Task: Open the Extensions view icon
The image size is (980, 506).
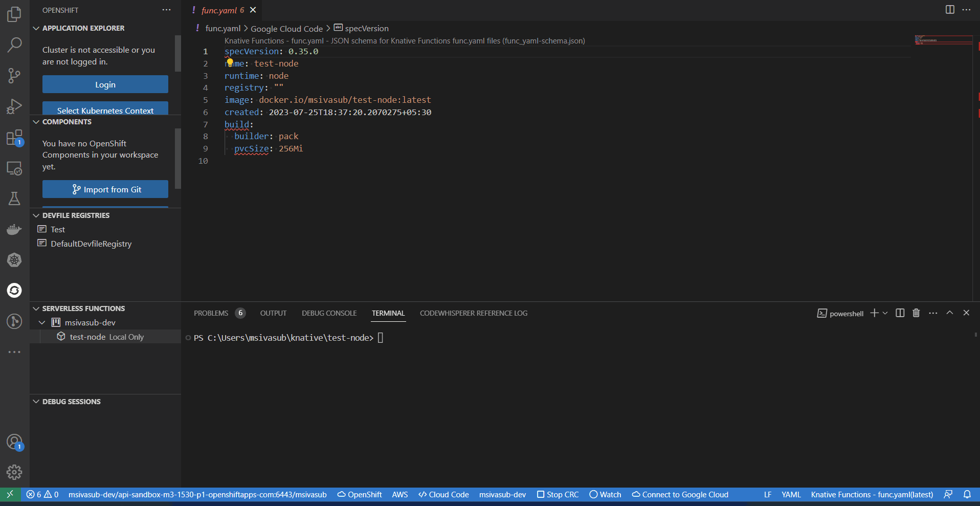Action: (x=14, y=138)
